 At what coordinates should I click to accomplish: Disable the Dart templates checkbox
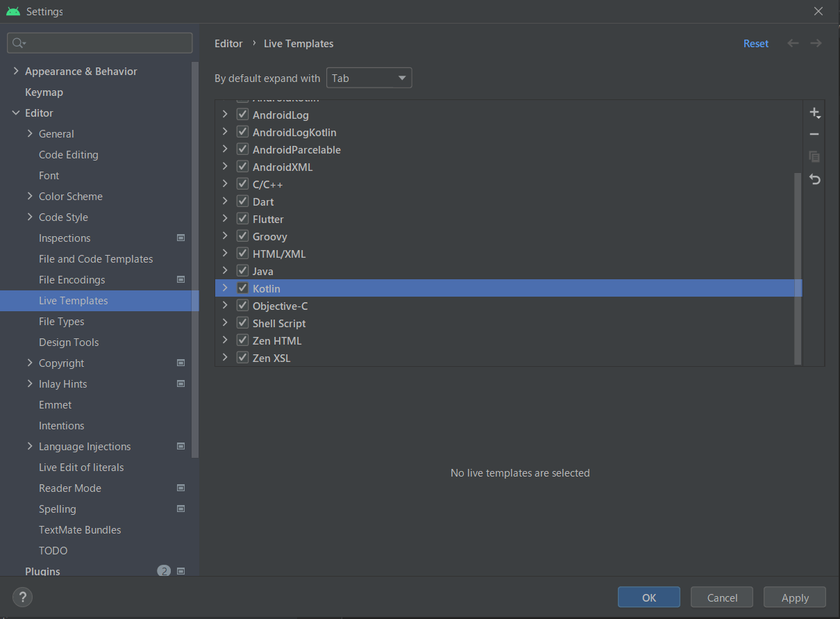(x=242, y=201)
